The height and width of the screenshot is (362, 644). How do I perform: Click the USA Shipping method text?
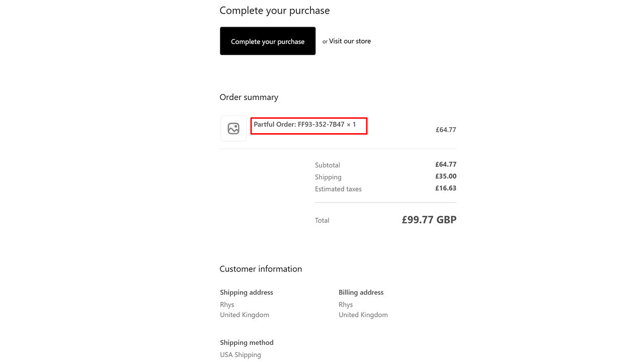(240, 355)
